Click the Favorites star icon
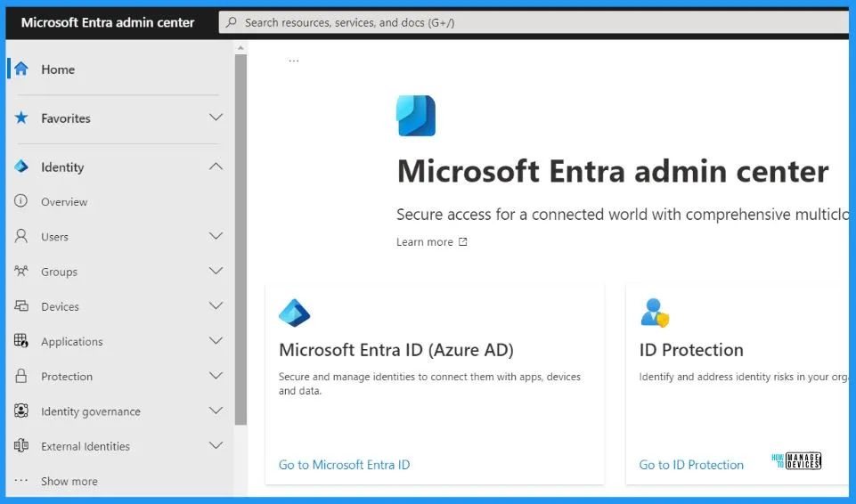 [21, 118]
